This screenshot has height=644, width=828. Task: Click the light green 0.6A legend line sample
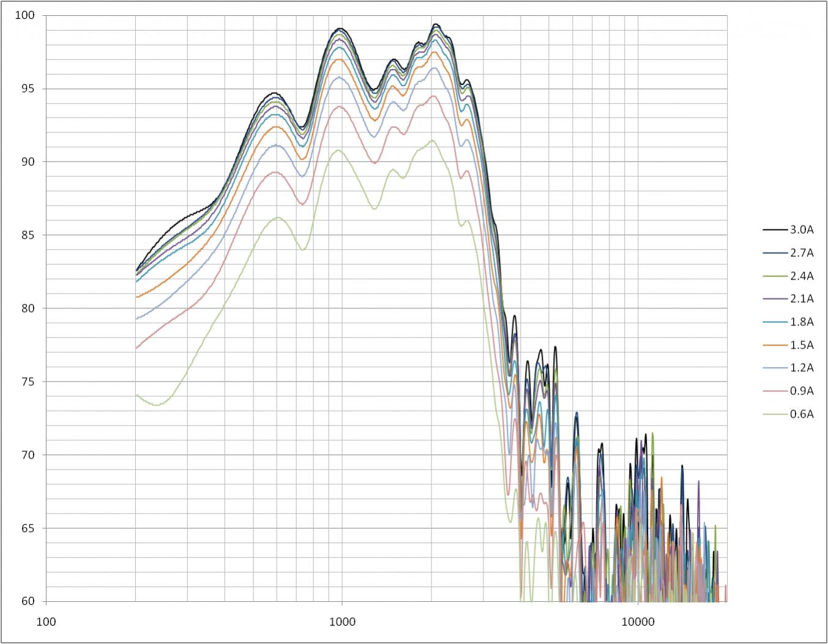[775, 414]
